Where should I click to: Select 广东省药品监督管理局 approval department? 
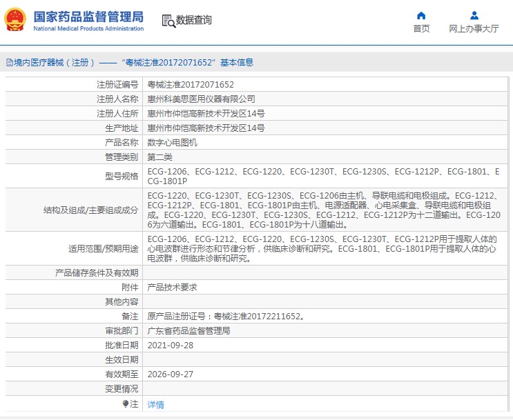(x=188, y=331)
